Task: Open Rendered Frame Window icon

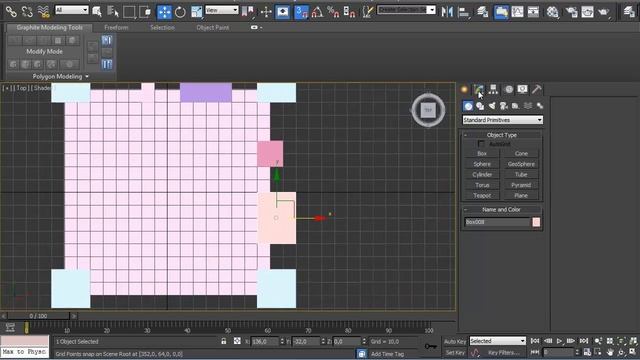Action: (x=587, y=12)
